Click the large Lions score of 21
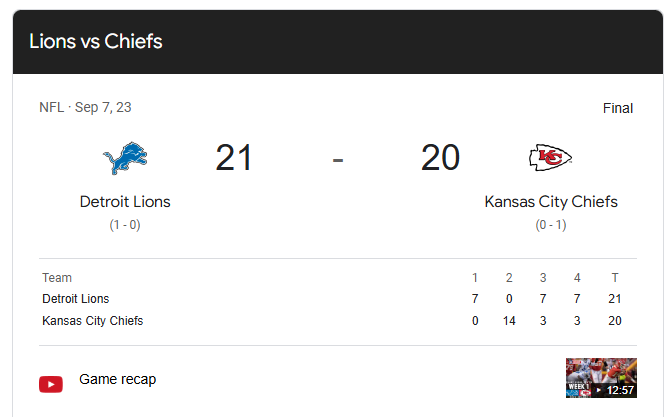 coord(234,158)
